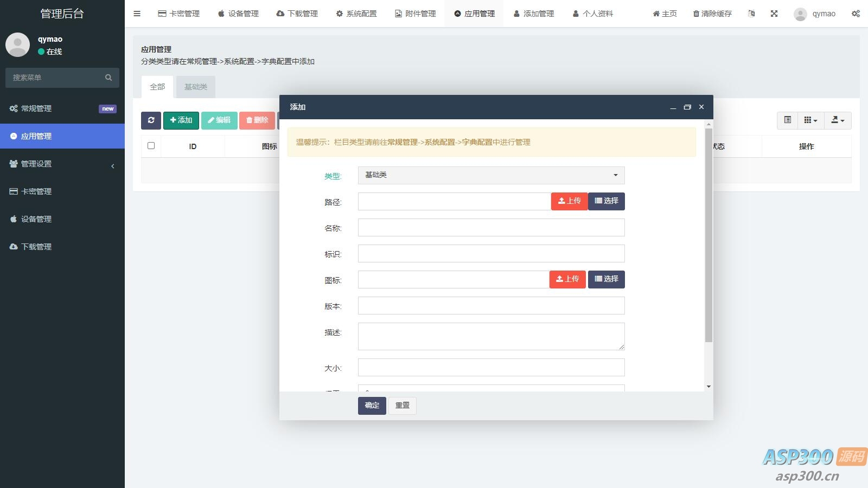Open 卡密管理 in the top navigation

179,14
